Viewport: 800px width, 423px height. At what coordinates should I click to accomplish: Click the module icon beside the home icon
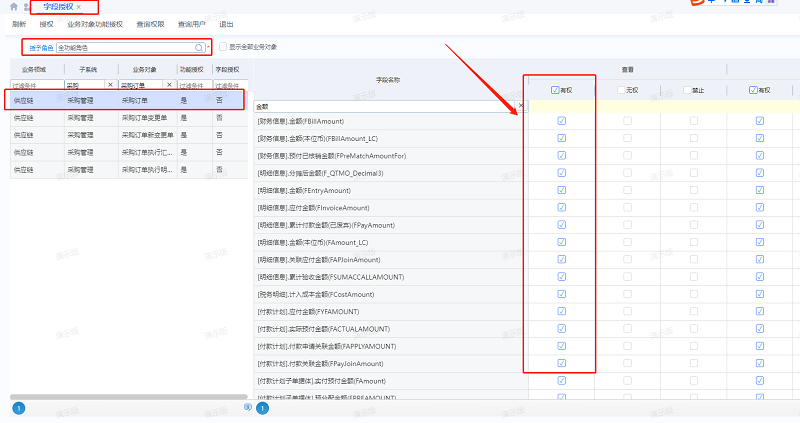tap(25, 7)
